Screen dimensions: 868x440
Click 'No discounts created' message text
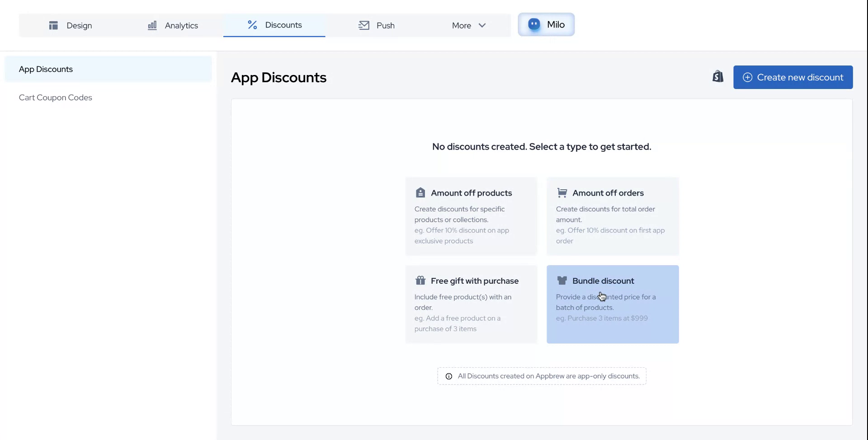(x=542, y=147)
